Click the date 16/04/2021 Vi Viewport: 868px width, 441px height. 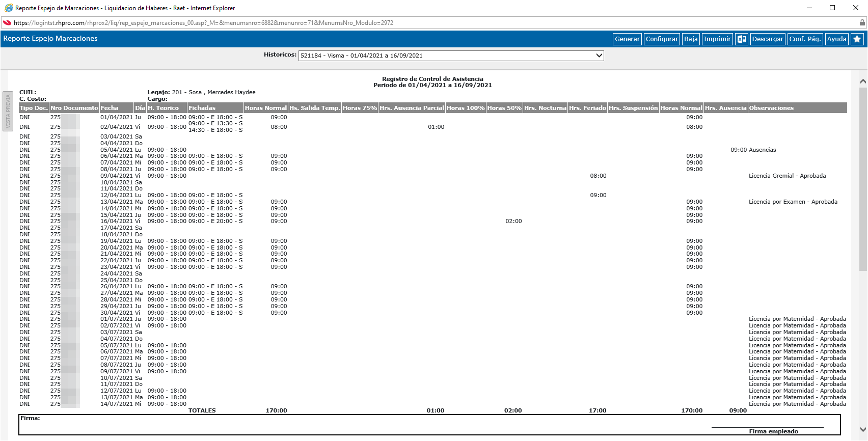click(120, 221)
